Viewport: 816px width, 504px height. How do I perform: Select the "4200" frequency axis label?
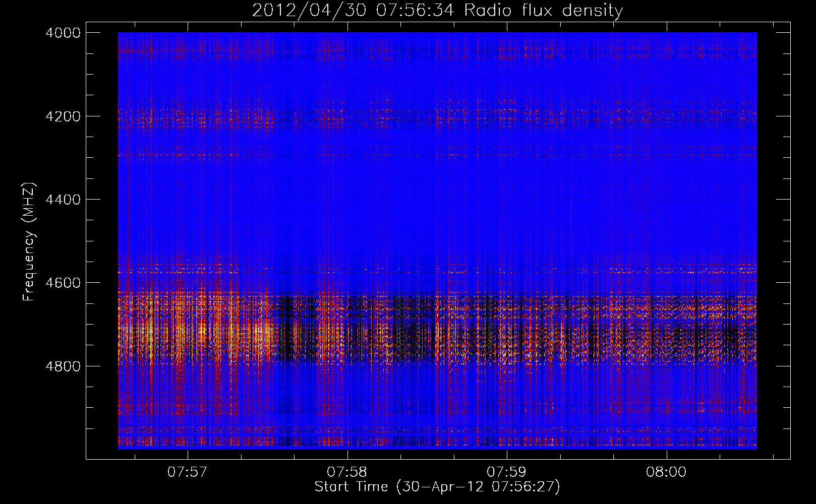click(x=63, y=116)
